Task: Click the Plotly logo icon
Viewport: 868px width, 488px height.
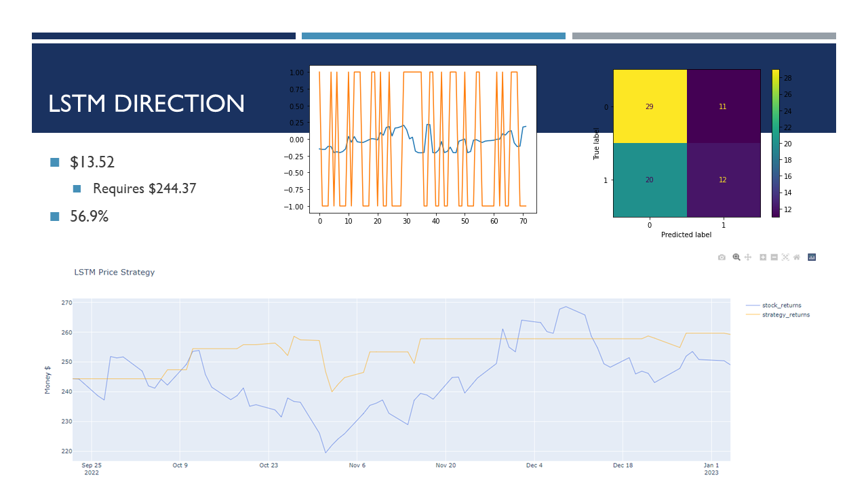Action: [812, 258]
